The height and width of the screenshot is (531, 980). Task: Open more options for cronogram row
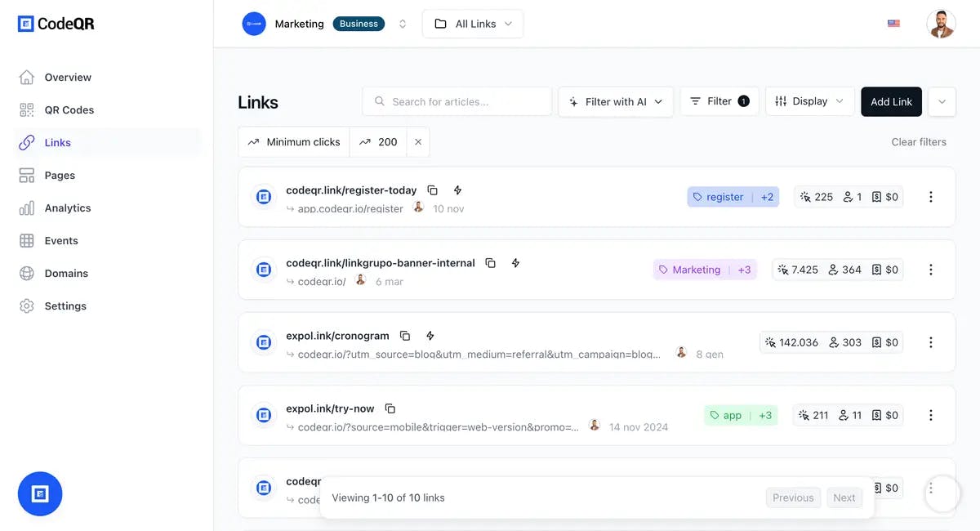coord(930,342)
